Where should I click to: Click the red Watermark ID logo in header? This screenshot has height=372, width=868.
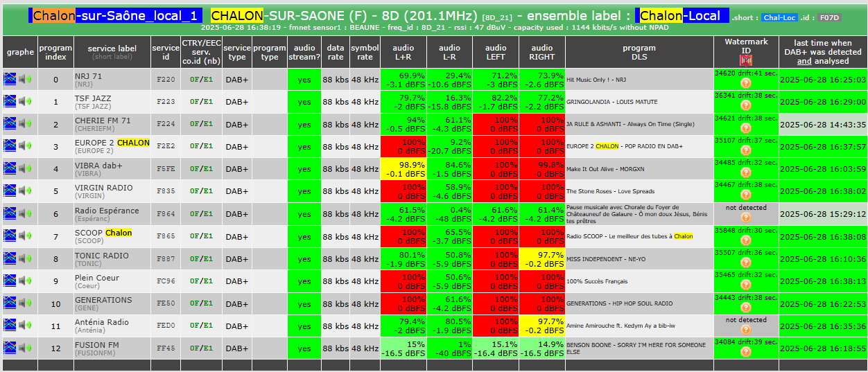point(746,62)
